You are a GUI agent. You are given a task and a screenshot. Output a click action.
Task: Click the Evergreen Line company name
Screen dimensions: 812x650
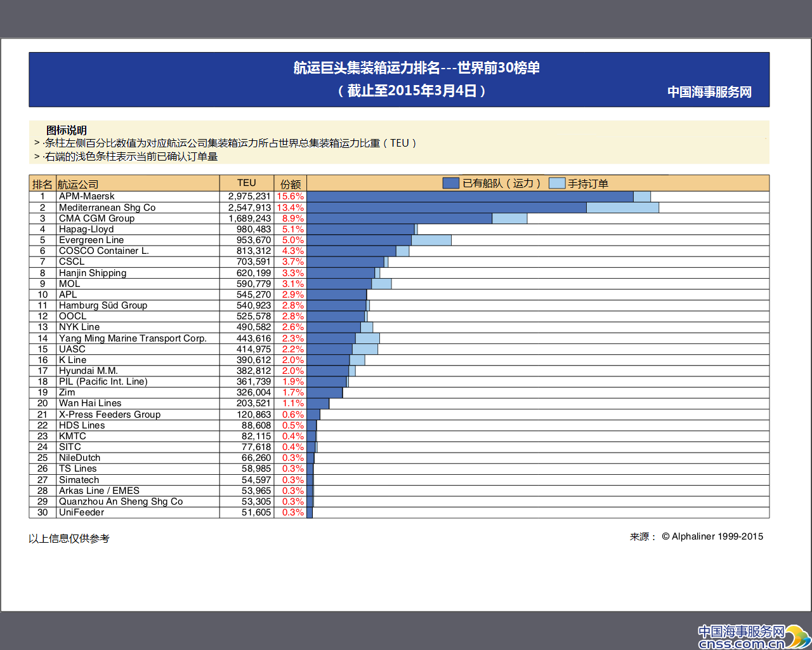pyautogui.click(x=91, y=240)
